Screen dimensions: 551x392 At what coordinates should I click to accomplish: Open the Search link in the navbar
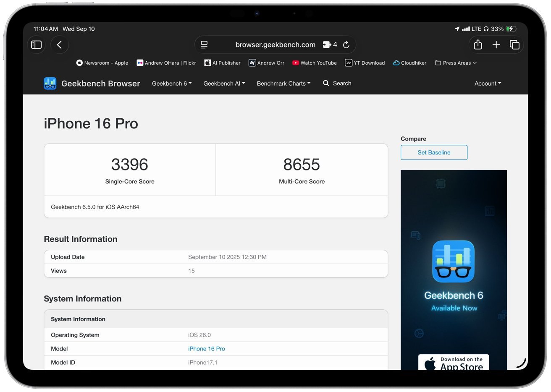click(342, 84)
